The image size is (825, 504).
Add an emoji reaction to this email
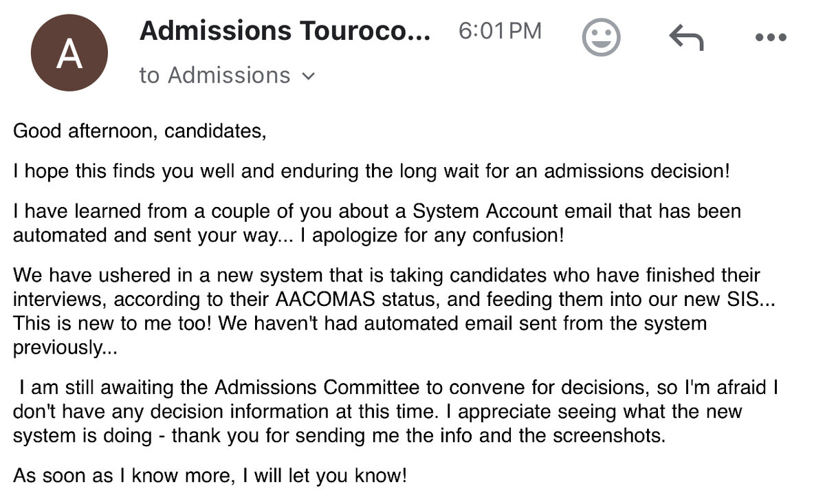click(601, 37)
